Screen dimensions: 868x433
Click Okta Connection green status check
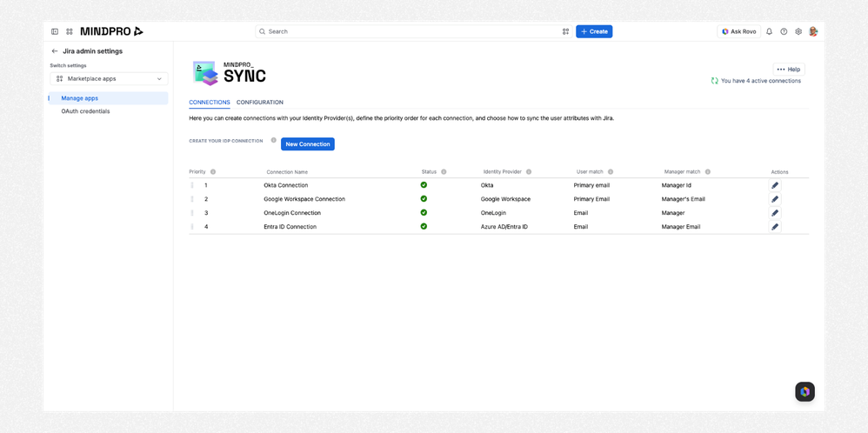[424, 185]
